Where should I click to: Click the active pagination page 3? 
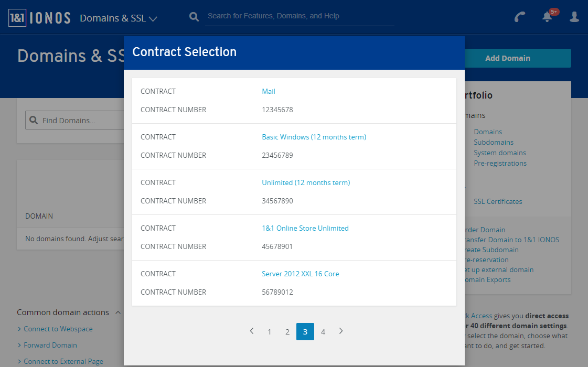pyautogui.click(x=305, y=332)
